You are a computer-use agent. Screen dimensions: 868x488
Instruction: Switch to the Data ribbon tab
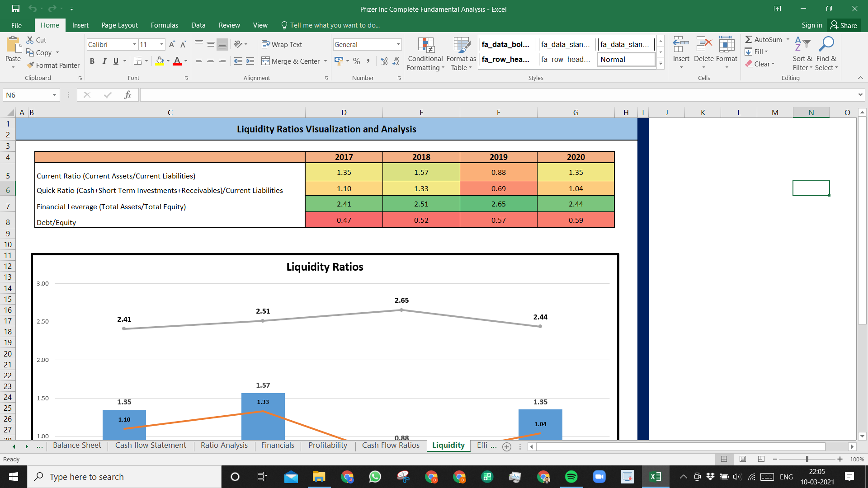click(198, 25)
